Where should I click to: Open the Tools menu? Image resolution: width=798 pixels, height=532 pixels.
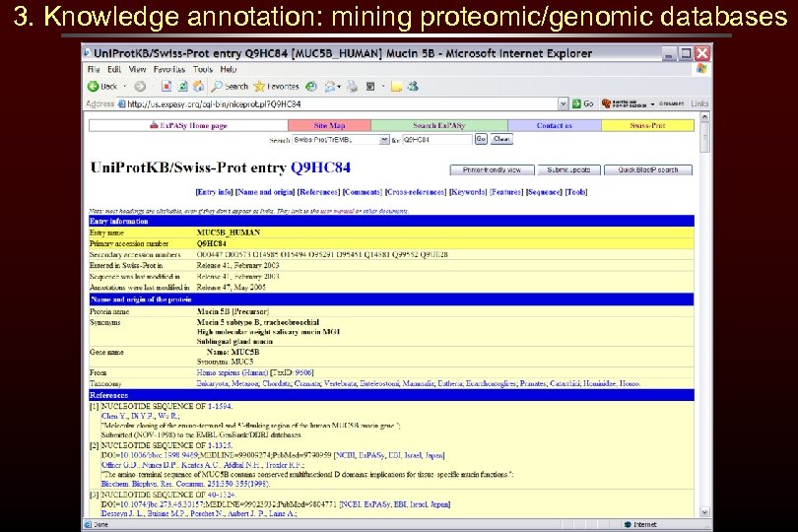tap(203, 69)
